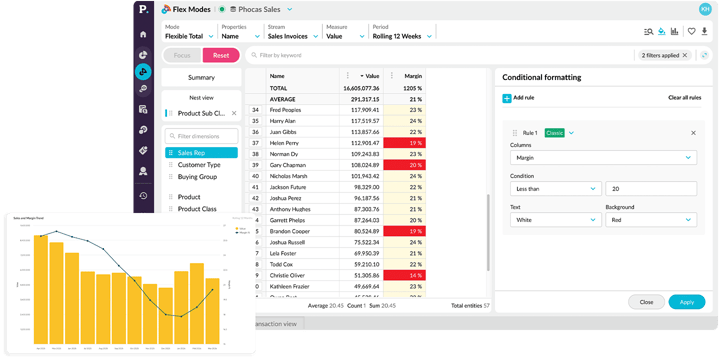Image resolution: width=720 pixels, height=360 pixels.
Task: Clear the 2 filters applied chip
Action: click(x=685, y=55)
